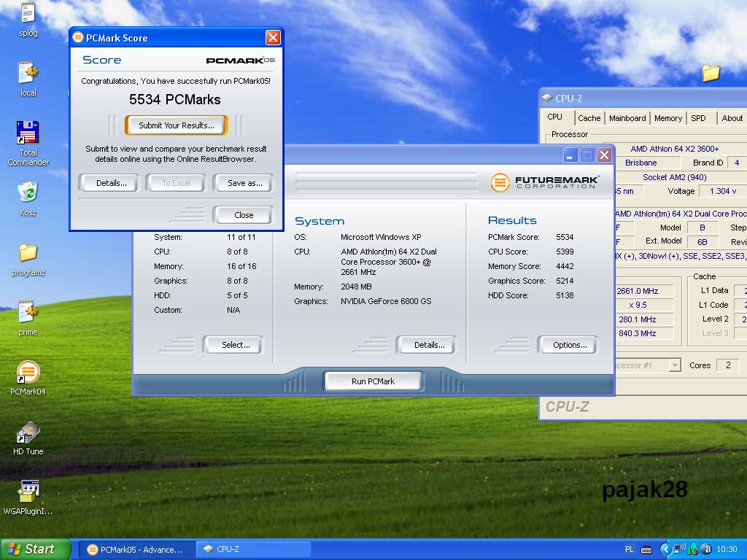Image resolution: width=747 pixels, height=560 pixels.
Task: Click the PCMark Score: 5534 result row
Action: point(531,237)
